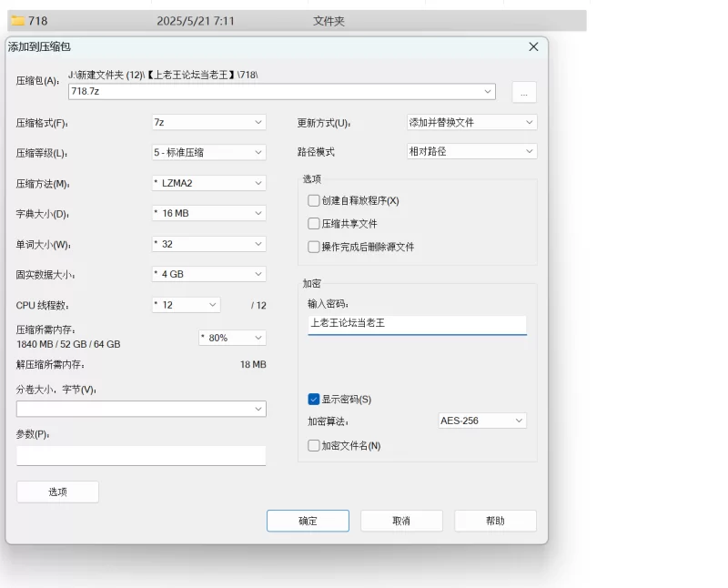Enable 加密文件名 checkbox
Screen dimensions: 728x588
[314, 445]
